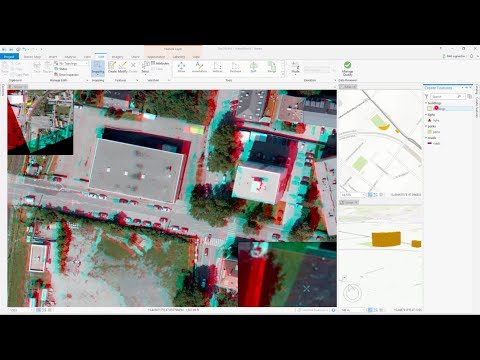Open Manage Quality in Data Reviewer
Screen dimensions: 480x360
[347, 68]
